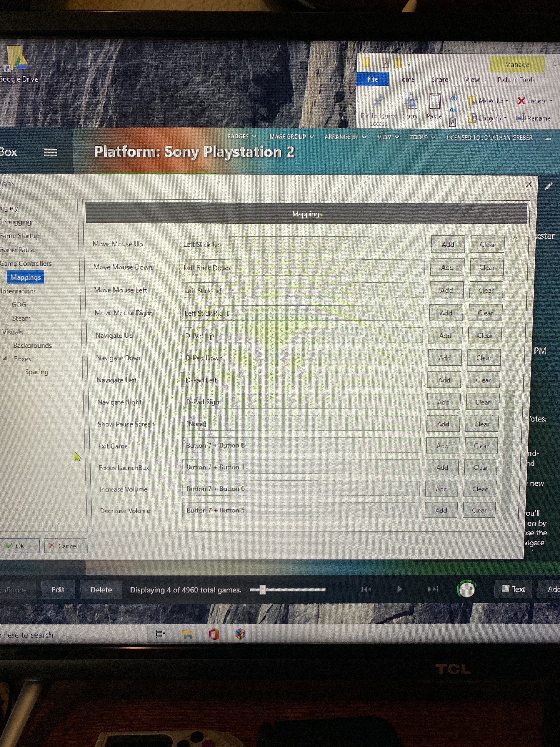The width and height of the screenshot is (560, 747).
Task: Click Add for Navigate Right
Action: coord(444,402)
